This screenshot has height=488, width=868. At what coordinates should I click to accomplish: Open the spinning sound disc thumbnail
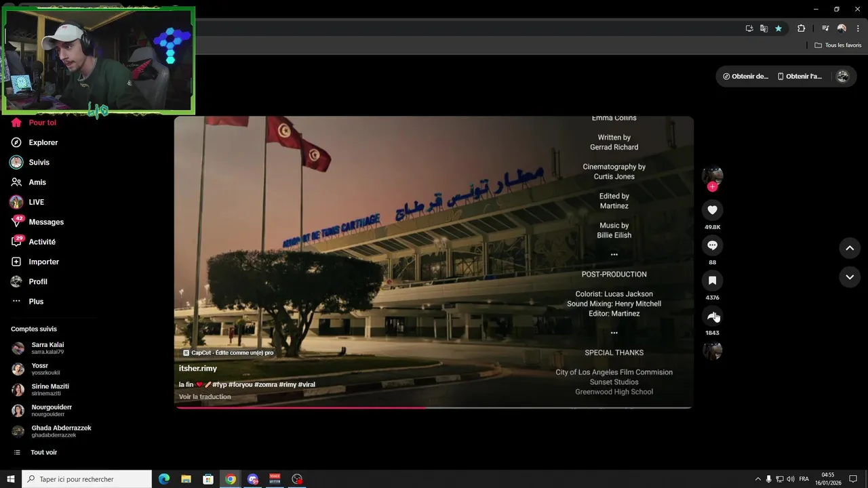pyautogui.click(x=712, y=350)
